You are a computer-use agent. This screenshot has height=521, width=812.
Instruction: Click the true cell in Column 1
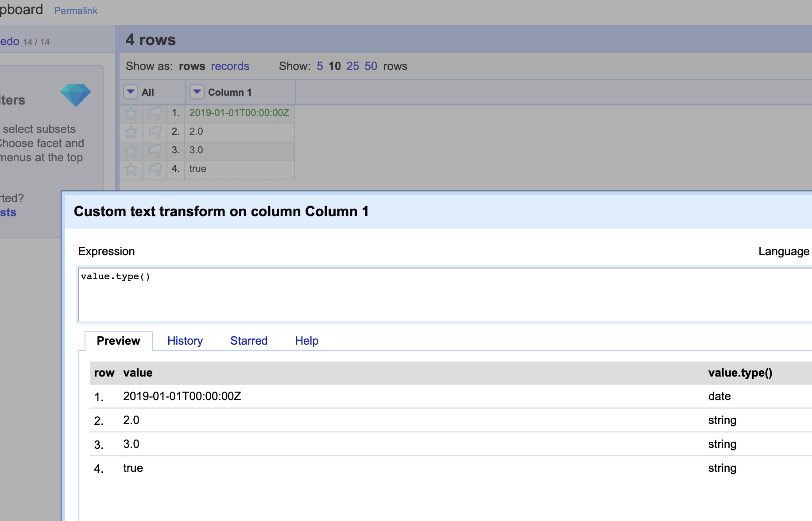click(198, 168)
